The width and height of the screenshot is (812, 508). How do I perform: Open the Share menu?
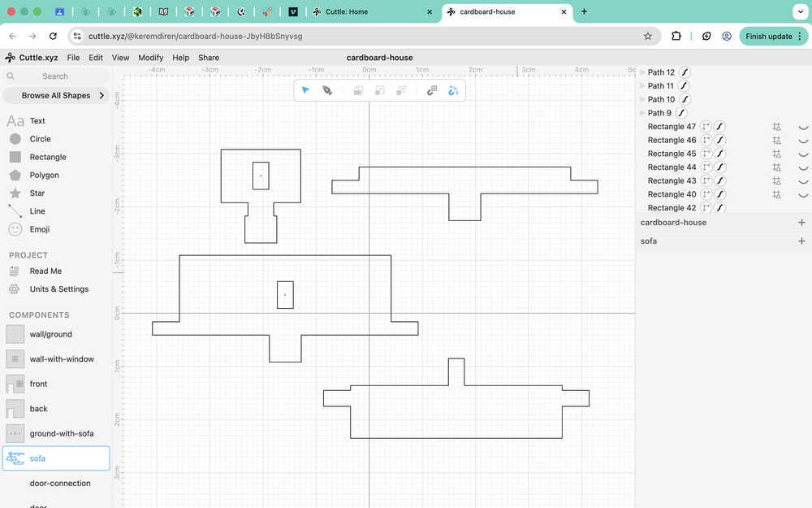point(209,58)
